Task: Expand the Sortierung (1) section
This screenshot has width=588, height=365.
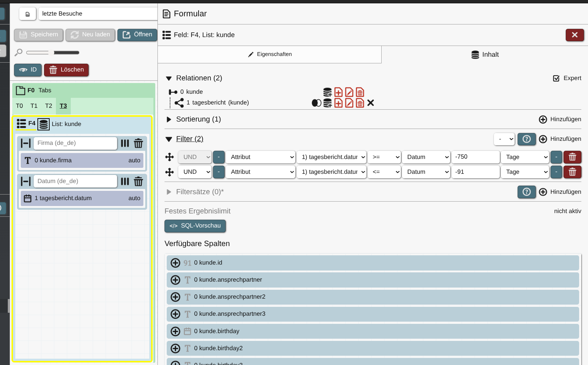Action: (169, 119)
